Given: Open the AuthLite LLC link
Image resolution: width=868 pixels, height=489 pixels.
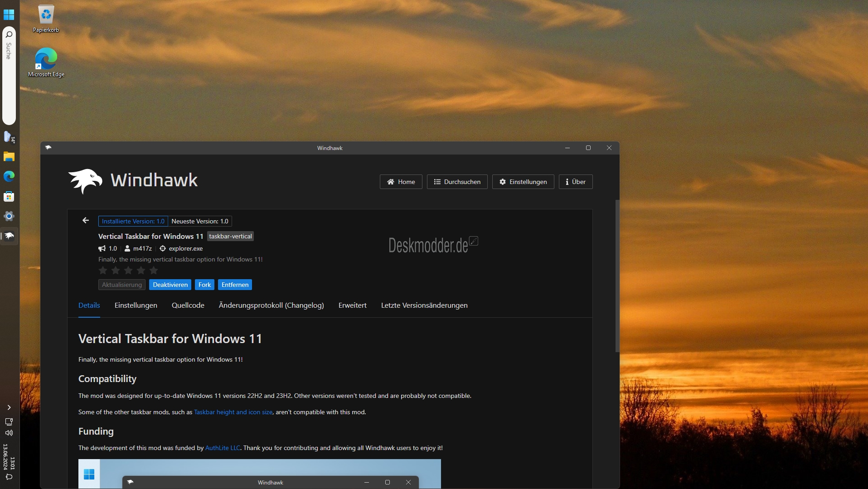Looking at the screenshot, I should (x=223, y=448).
